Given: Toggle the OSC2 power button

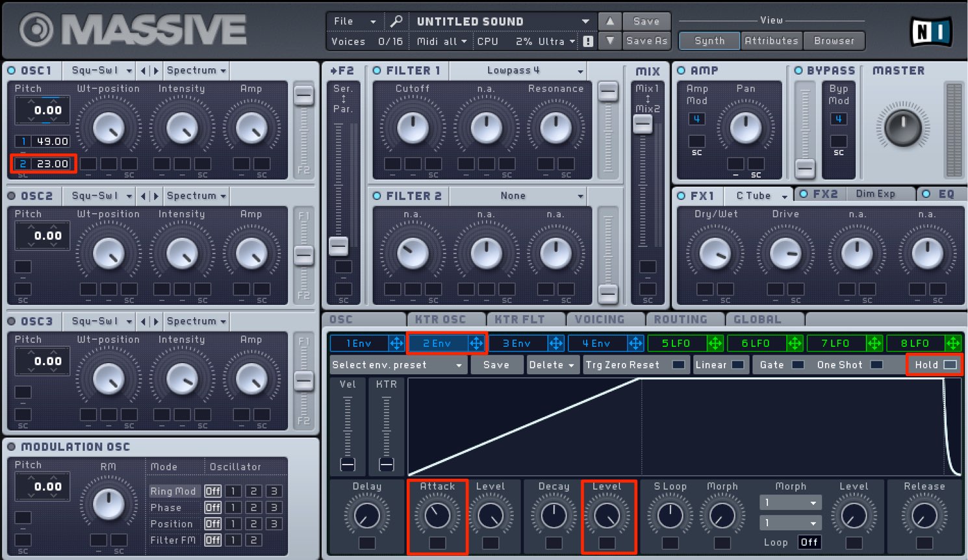Looking at the screenshot, I should (x=12, y=196).
